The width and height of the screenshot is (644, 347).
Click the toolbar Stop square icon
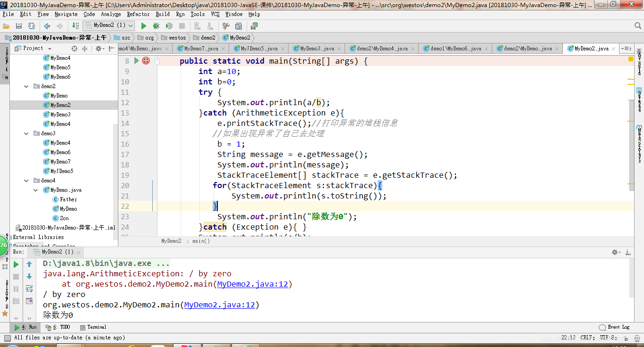(x=182, y=26)
